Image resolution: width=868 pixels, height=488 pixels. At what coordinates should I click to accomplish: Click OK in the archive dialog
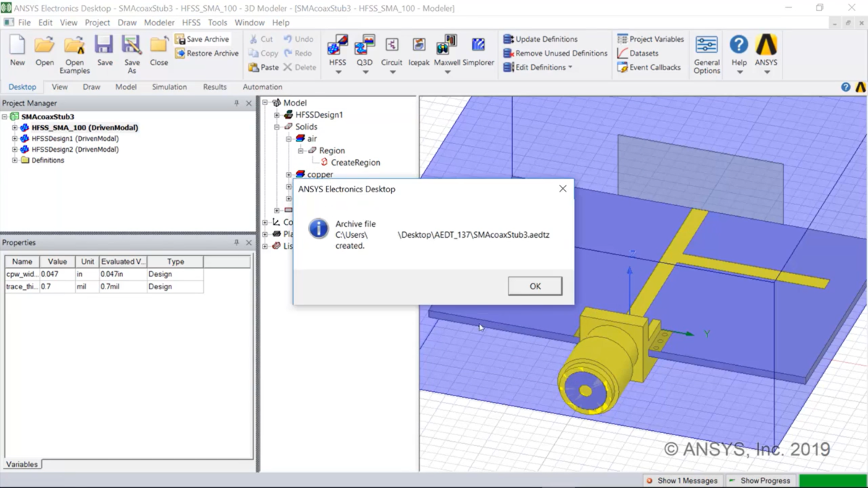click(535, 286)
